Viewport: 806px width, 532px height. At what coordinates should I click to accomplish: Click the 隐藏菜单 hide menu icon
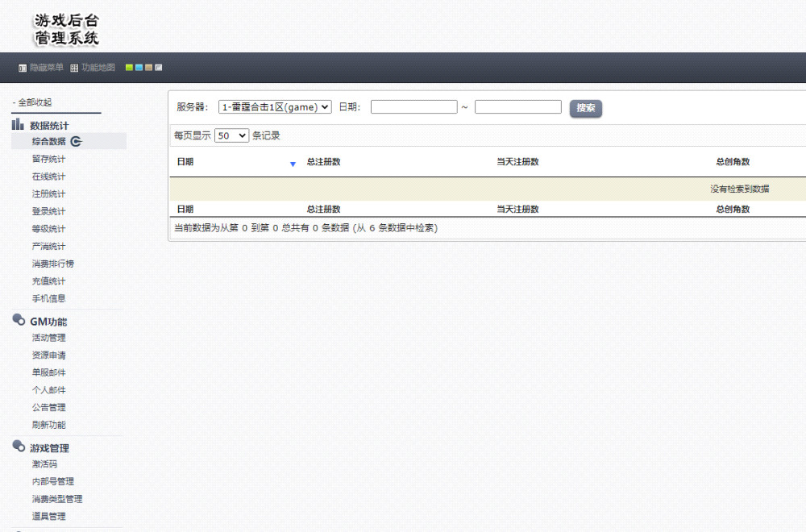click(x=23, y=69)
